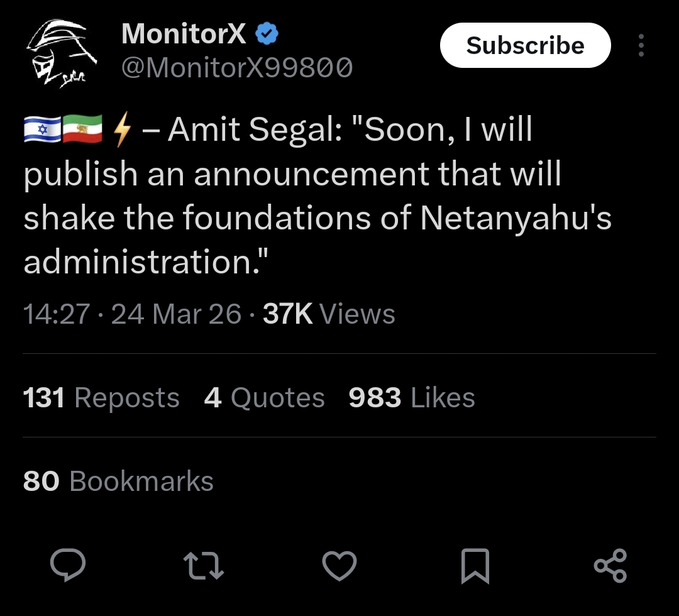This screenshot has height=616, width=679.
Task: Click the 14:27 · 24 Mar 26 timestamp
Action: tap(132, 314)
